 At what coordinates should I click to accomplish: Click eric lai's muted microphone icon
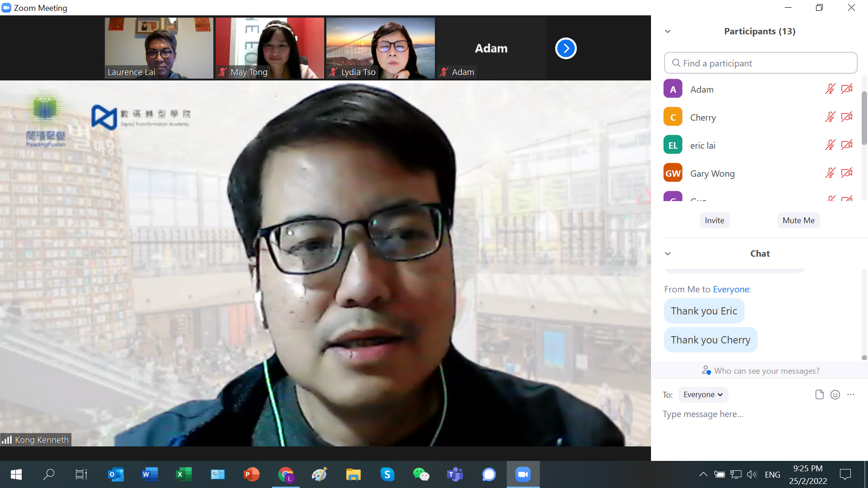(830, 145)
